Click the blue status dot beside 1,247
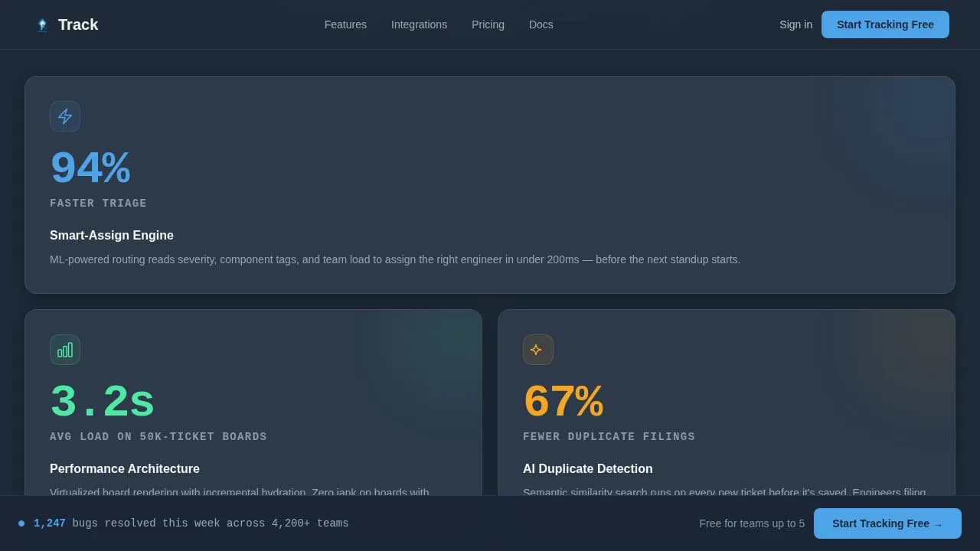This screenshot has height=551, width=980. 21,523
